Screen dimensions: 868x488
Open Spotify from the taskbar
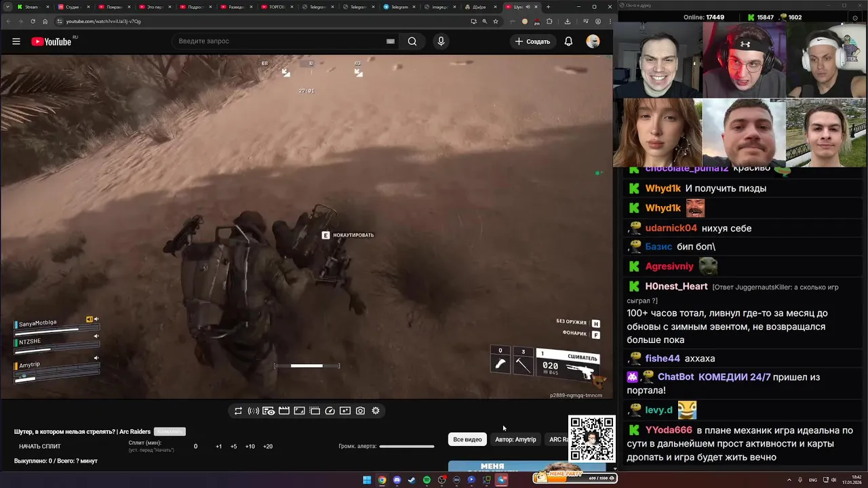tap(427, 480)
